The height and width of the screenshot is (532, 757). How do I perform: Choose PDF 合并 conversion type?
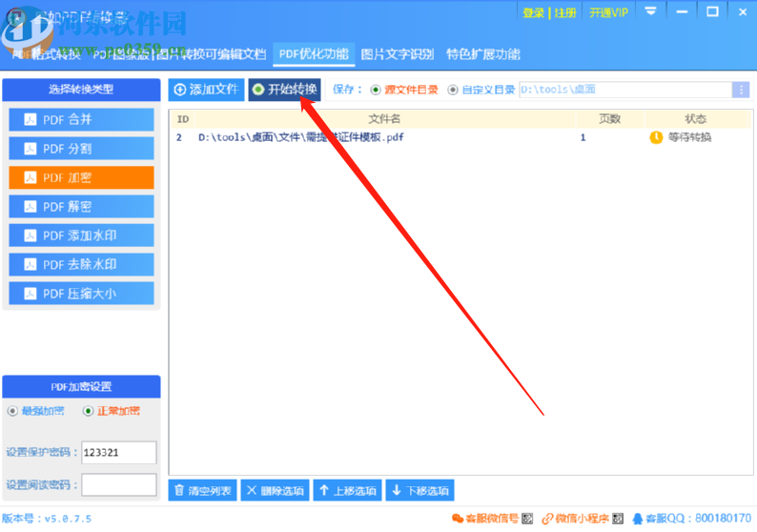(81, 120)
